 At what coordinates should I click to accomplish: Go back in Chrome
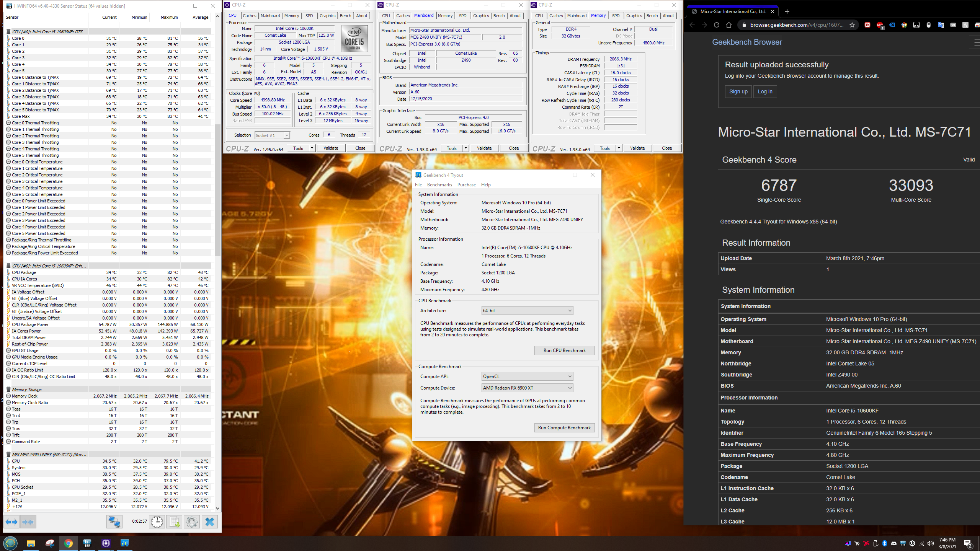[692, 25]
